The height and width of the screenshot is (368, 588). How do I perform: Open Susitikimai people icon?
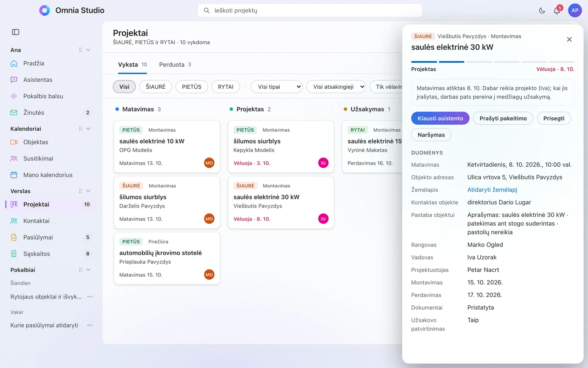(14, 159)
